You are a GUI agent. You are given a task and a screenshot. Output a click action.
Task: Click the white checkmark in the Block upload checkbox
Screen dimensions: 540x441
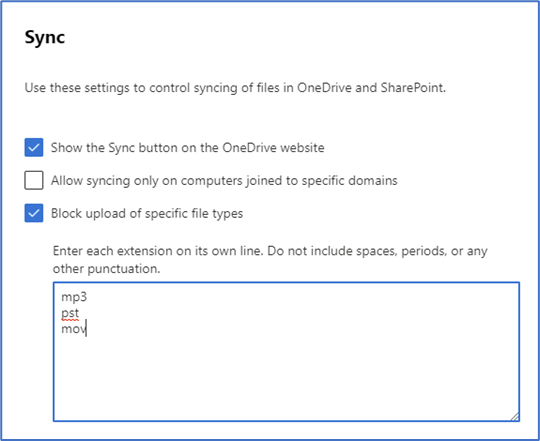pyautogui.click(x=34, y=213)
